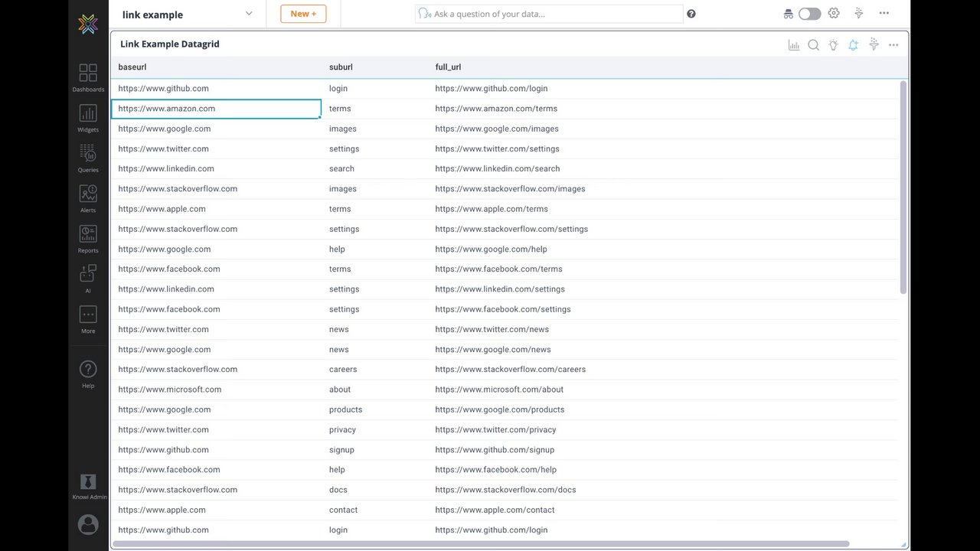Click the full_url column header
Viewport: 980px width, 551px height.
449,67
